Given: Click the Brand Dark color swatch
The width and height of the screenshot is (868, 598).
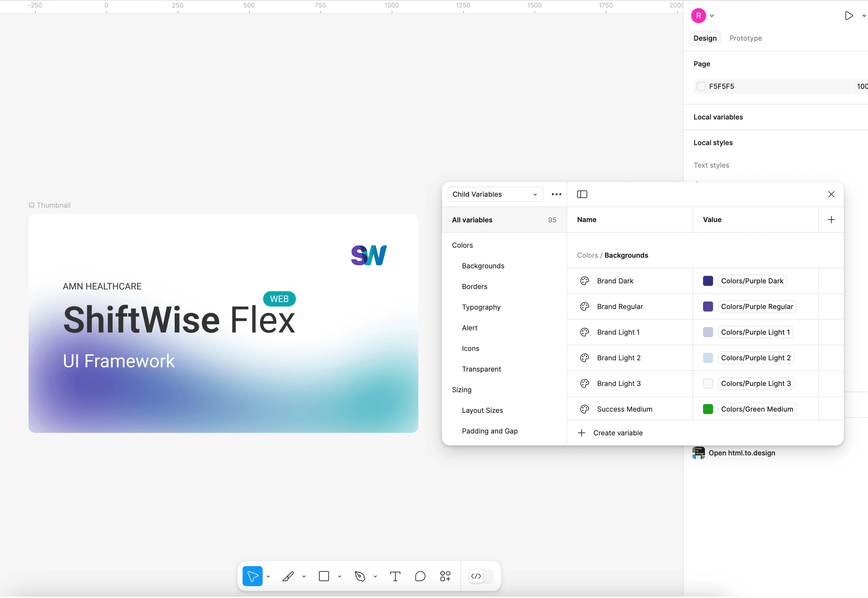Looking at the screenshot, I should click(x=707, y=281).
